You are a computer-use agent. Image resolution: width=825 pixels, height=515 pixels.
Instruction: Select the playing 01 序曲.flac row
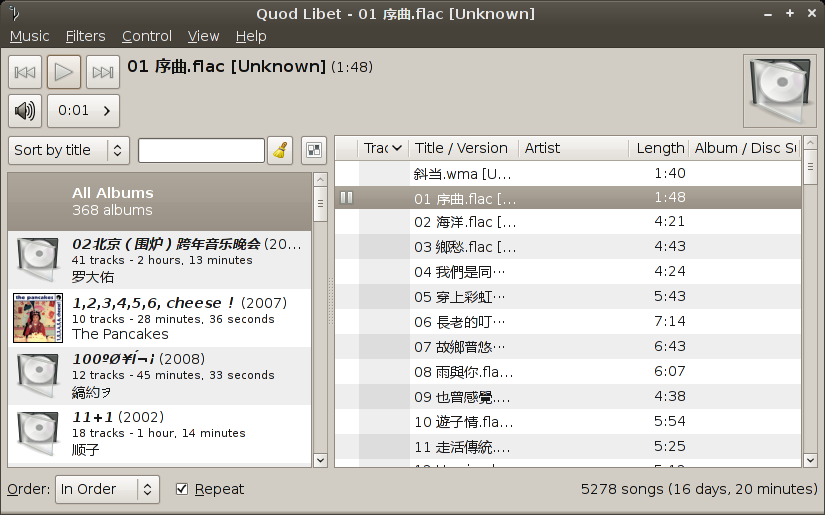point(568,198)
